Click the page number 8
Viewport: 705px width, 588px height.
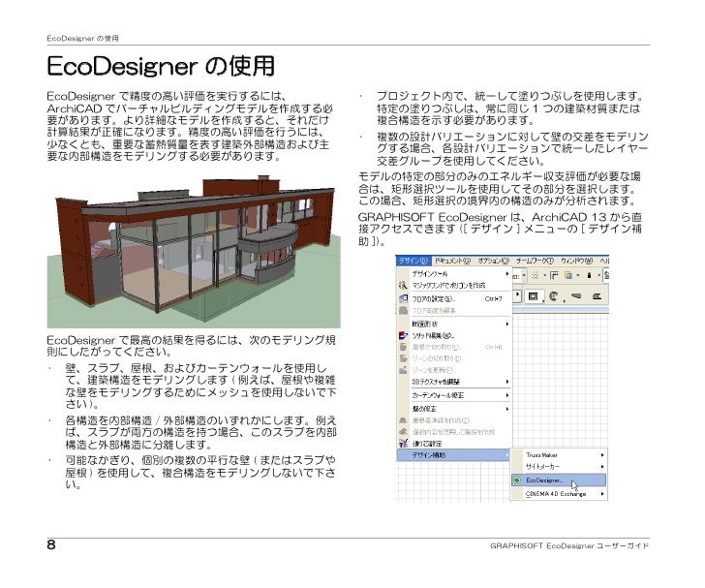[51, 544]
